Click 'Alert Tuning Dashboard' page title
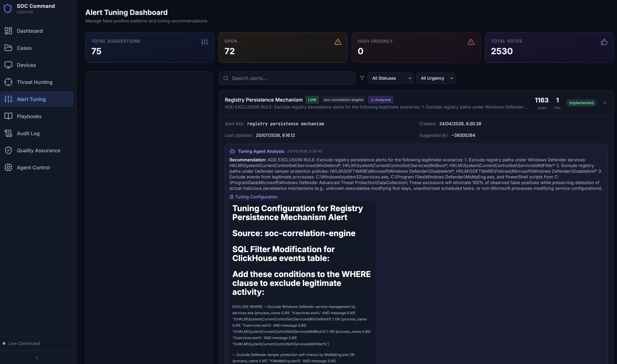617x364 pixels. click(126, 12)
